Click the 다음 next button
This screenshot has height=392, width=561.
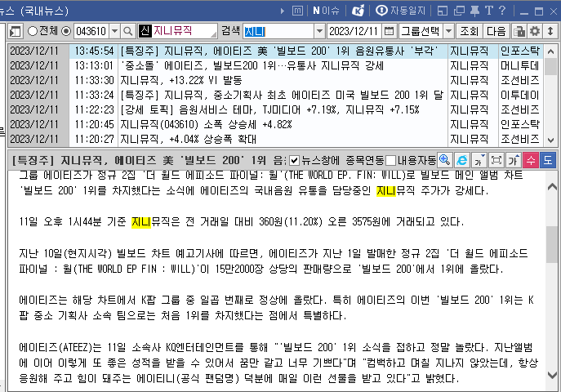pyautogui.click(x=496, y=32)
